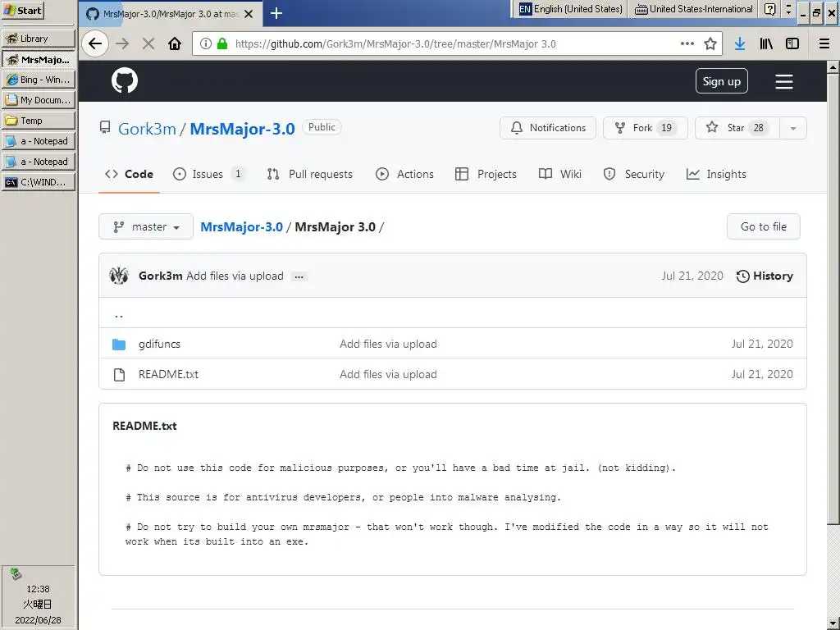Change keyboard layout United States-International

pyautogui.click(x=694, y=9)
